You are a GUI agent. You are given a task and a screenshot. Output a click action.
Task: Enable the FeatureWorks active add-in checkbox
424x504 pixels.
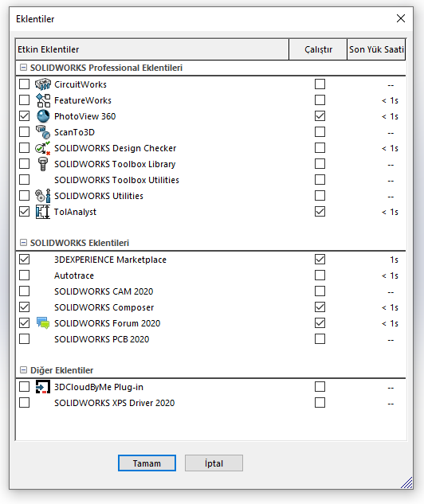[x=25, y=100]
